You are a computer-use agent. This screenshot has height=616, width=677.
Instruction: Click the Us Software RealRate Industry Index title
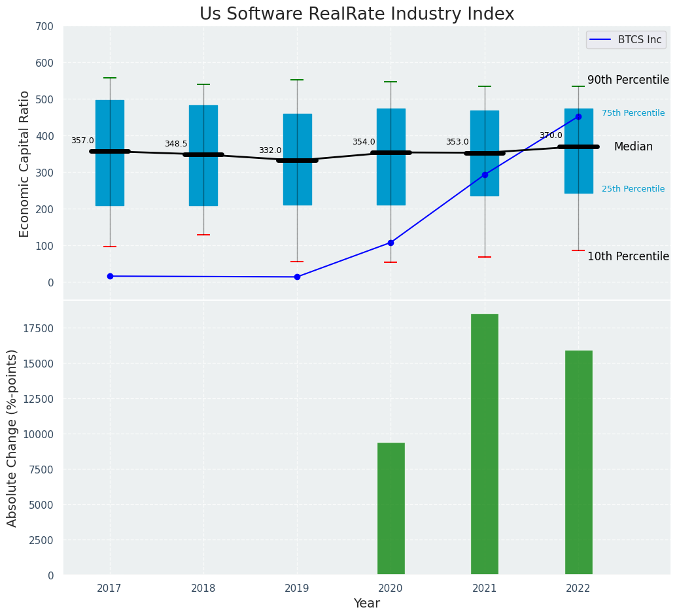point(356,14)
